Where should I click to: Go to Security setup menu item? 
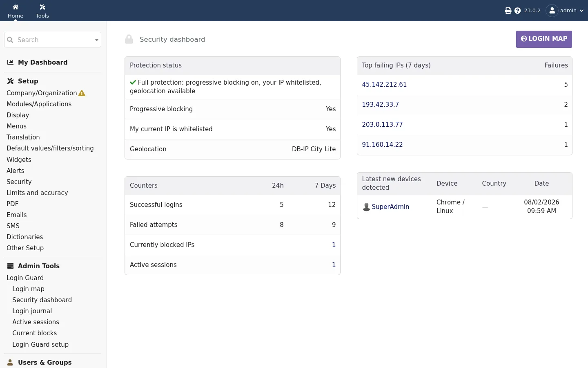19,182
